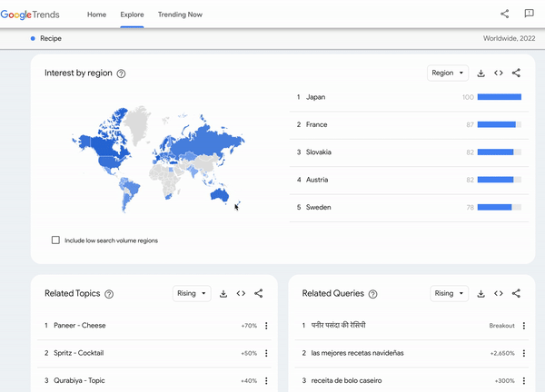Click the Worldwide, 2022 filter text
The width and height of the screenshot is (545, 392).
click(510, 38)
